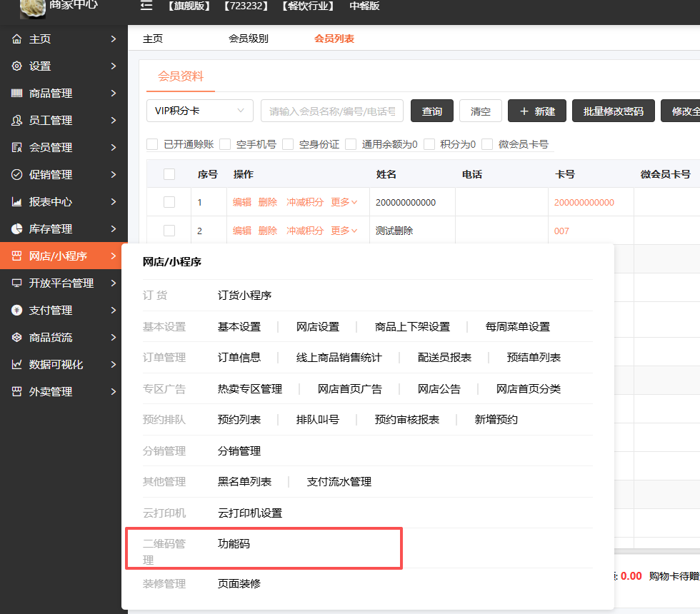Click the 报表中心 chart icon
This screenshot has width=700, height=614.
[16, 201]
